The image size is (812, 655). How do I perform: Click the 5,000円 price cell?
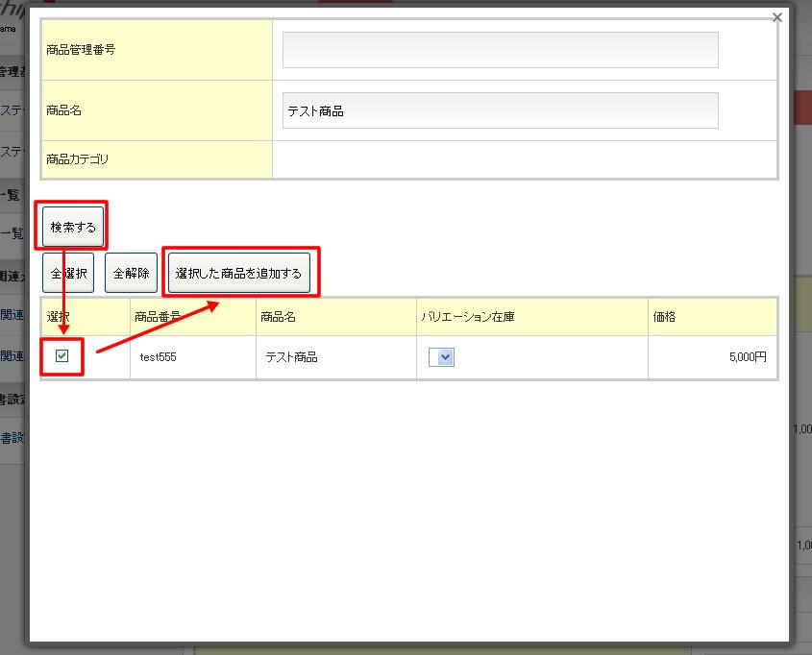click(x=747, y=357)
